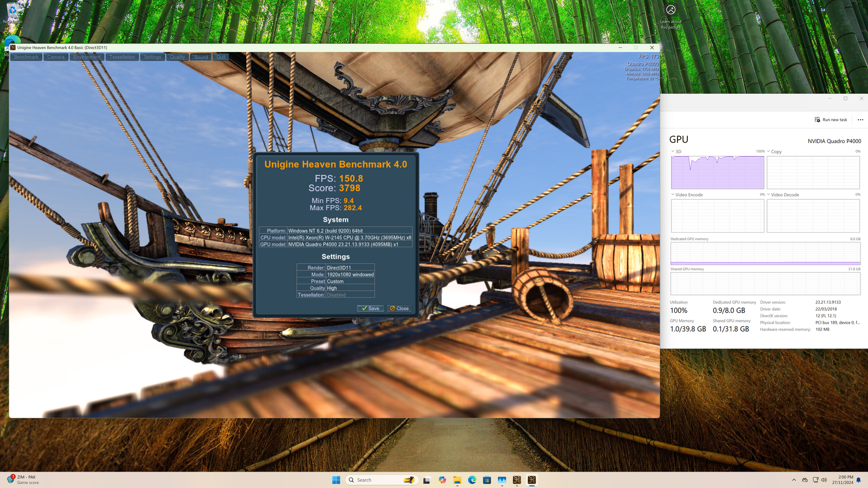
Task: Click the 0.1/31.8 GB shared memory value
Action: pyautogui.click(x=731, y=329)
